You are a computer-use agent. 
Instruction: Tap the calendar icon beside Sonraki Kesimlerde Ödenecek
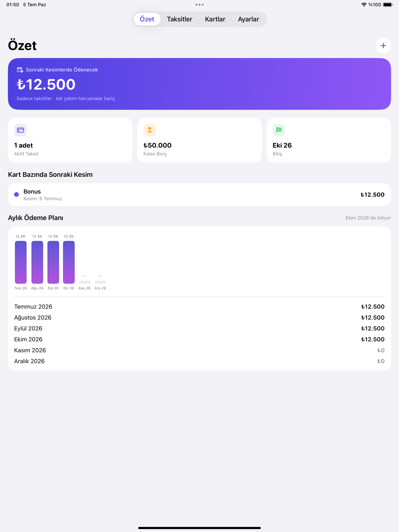click(x=20, y=70)
